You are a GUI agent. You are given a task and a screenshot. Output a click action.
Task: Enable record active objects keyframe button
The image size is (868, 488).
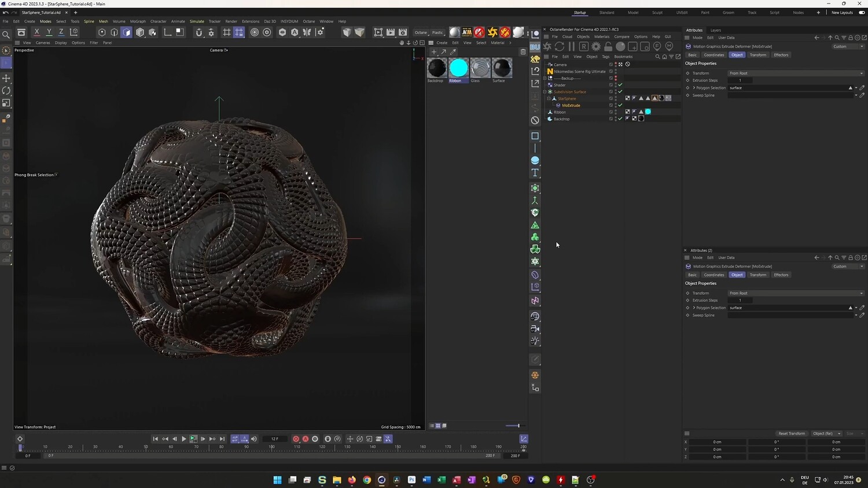296,439
